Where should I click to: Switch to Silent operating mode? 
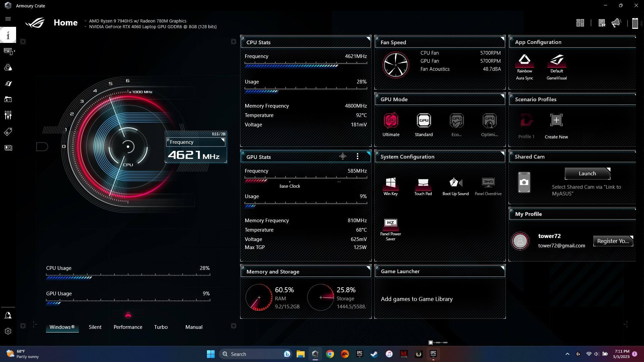click(x=95, y=327)
